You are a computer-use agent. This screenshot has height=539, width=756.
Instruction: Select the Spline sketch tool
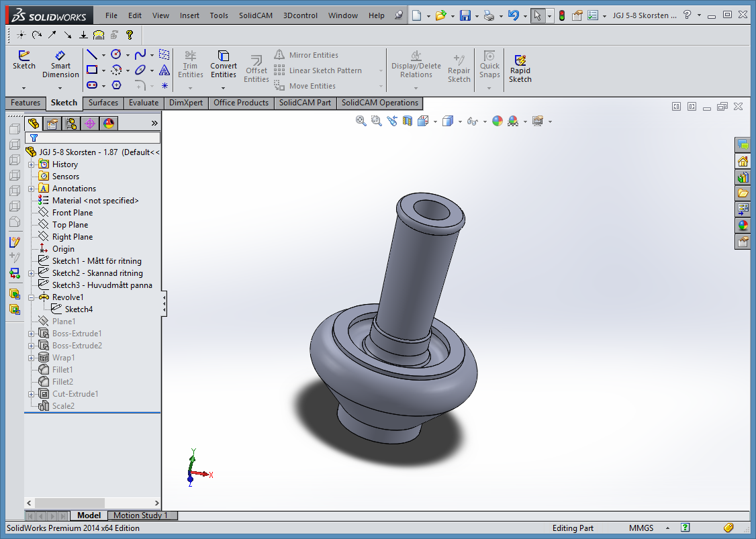click(140, 54)
